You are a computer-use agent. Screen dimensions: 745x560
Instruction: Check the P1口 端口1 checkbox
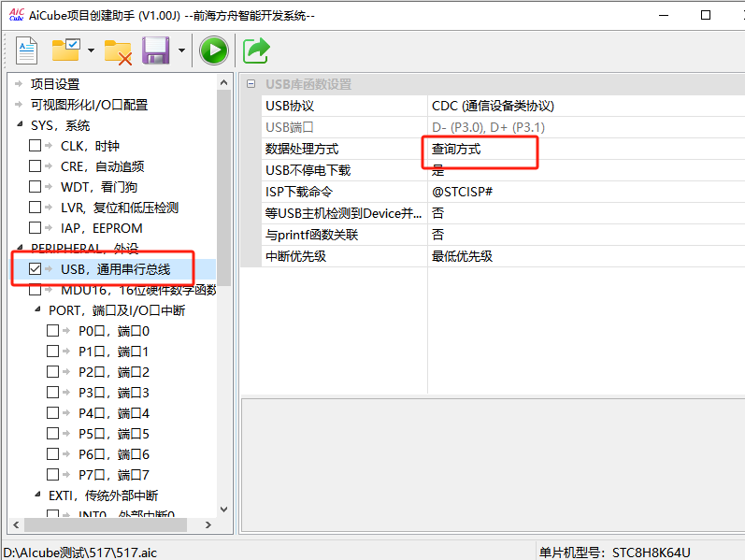point(52,352)
